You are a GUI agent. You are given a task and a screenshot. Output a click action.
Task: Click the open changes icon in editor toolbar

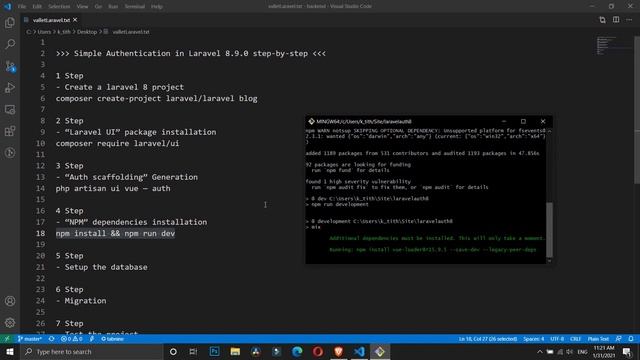point(602,20)
